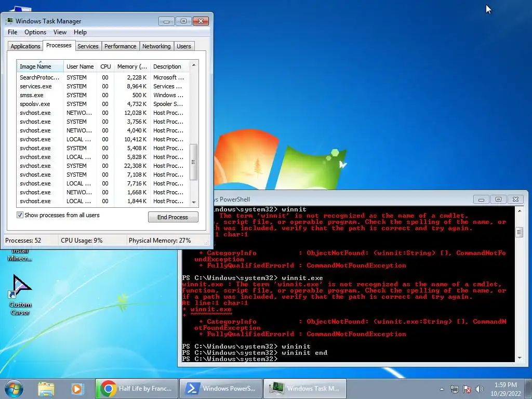Switch to Chrome Half Life taskbar button
The width and height of the screenshot is (532, 399).
pyautogui.click(x=137, y=389)
